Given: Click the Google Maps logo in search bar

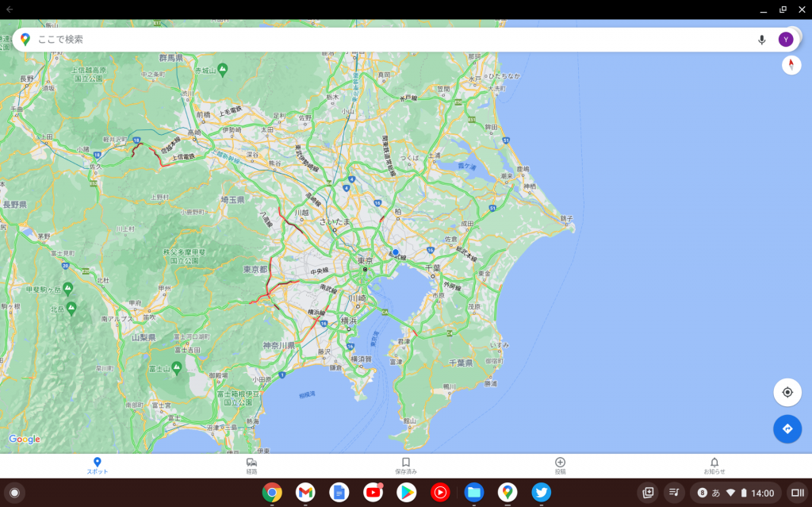Looking at the screenshot, I should (25, 40).
